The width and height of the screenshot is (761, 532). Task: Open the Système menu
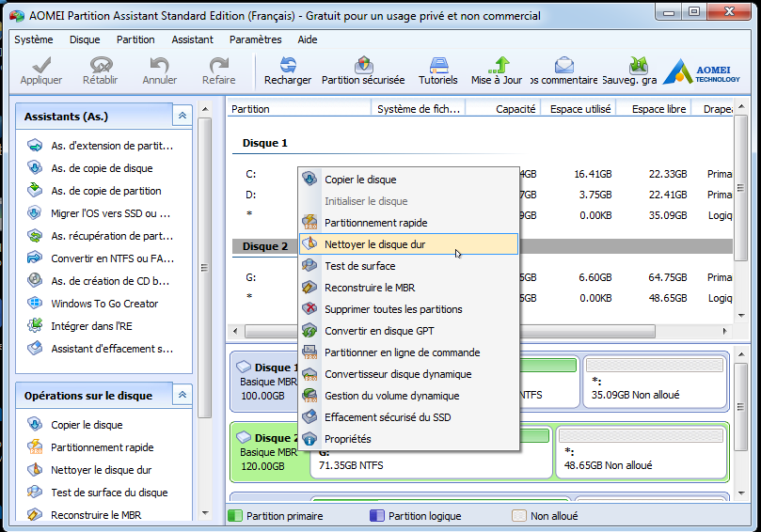pos(34,39)
